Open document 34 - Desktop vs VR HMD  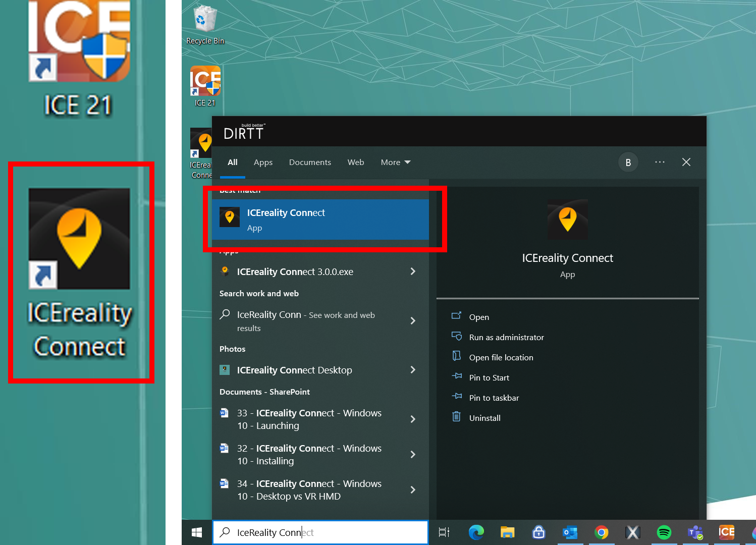pyautogui.click(x=320, y=490)
